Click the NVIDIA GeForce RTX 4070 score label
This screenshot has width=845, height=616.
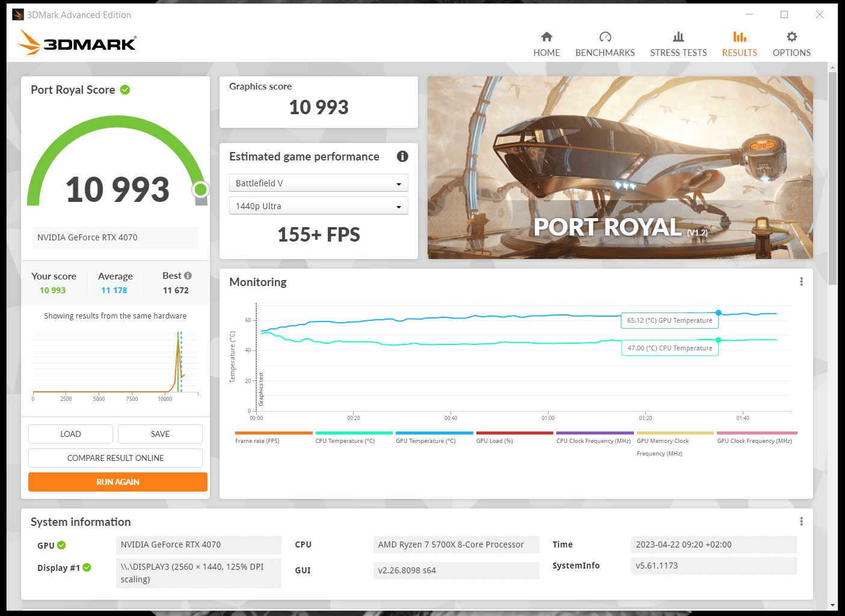point(115,237)
